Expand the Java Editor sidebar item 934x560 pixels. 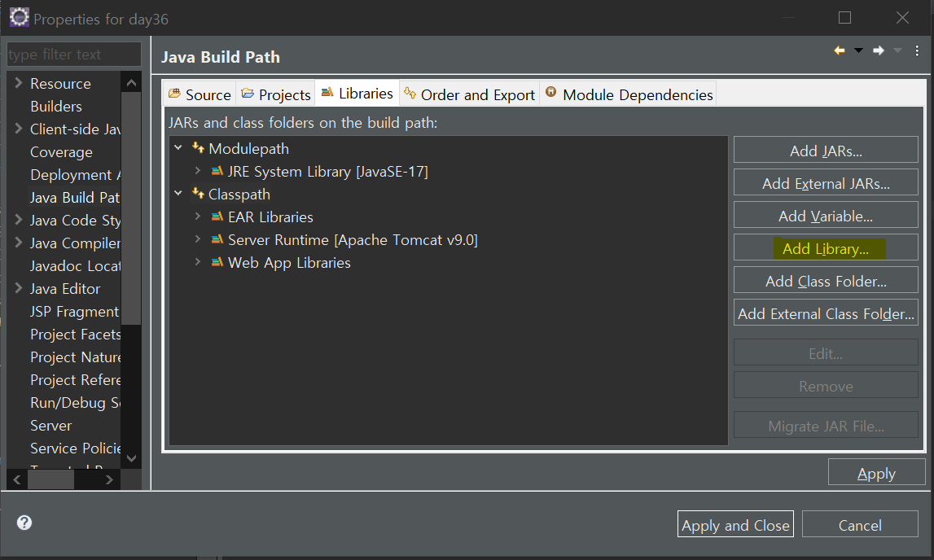click(x=19, y=288)
